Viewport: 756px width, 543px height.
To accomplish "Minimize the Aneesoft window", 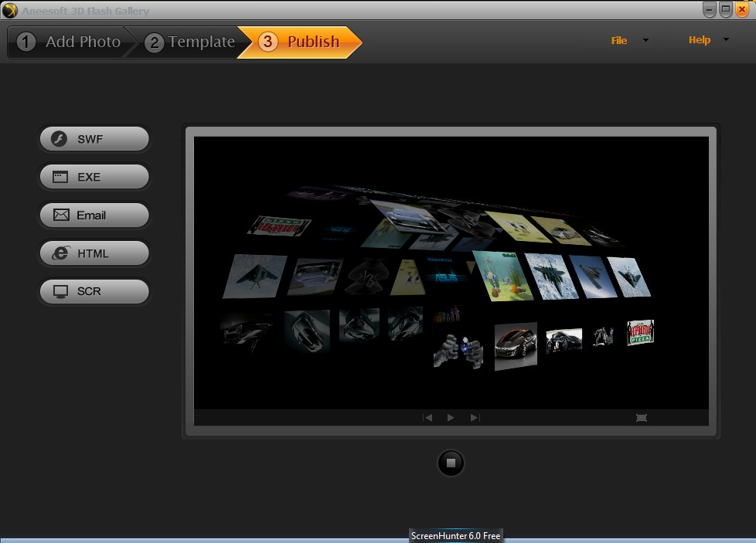I will pos(709,9).
